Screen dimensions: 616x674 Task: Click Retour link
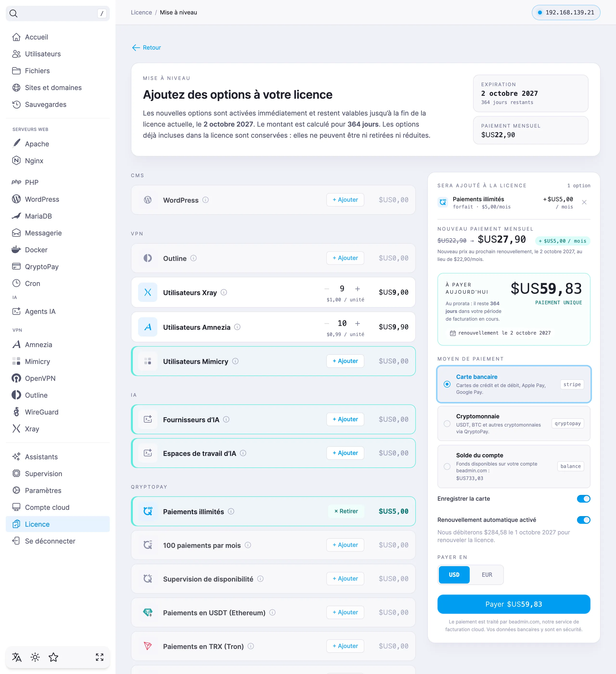(146, 47)
